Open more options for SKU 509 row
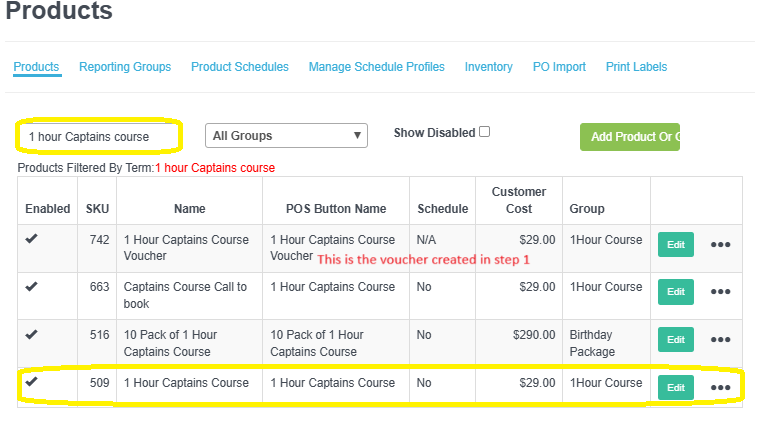Screen dimensions: 757x422 [720, 387]
